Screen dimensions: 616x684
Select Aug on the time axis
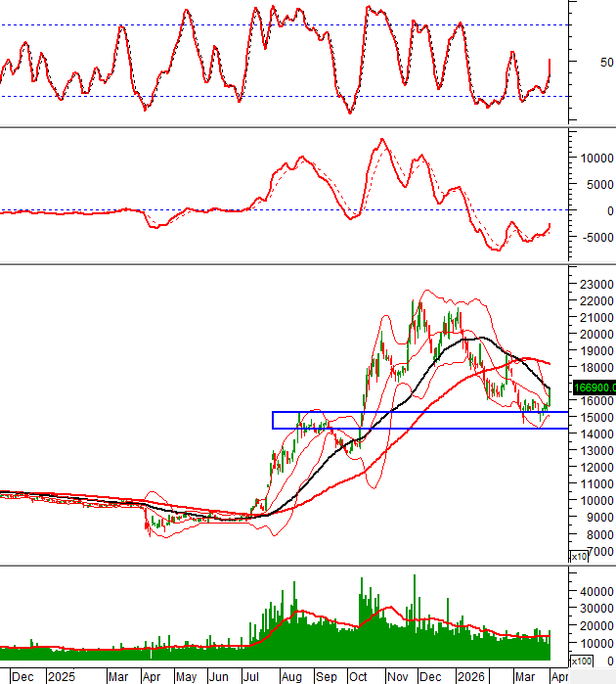[290, 676]
